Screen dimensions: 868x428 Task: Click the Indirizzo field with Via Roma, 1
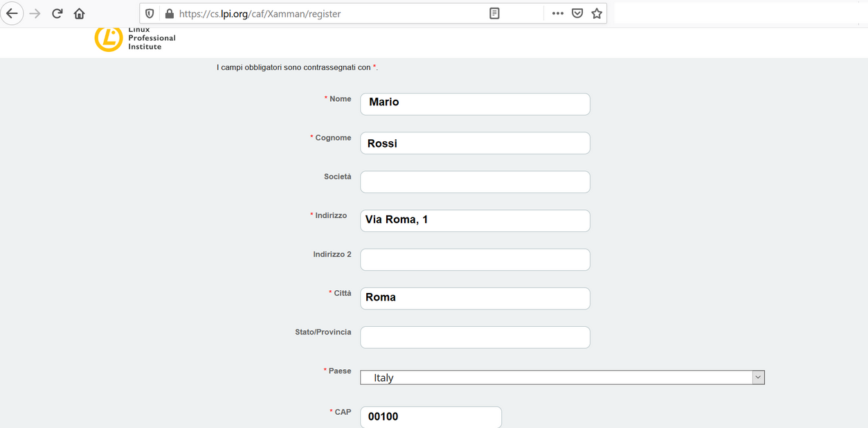(x=475, y=220)
